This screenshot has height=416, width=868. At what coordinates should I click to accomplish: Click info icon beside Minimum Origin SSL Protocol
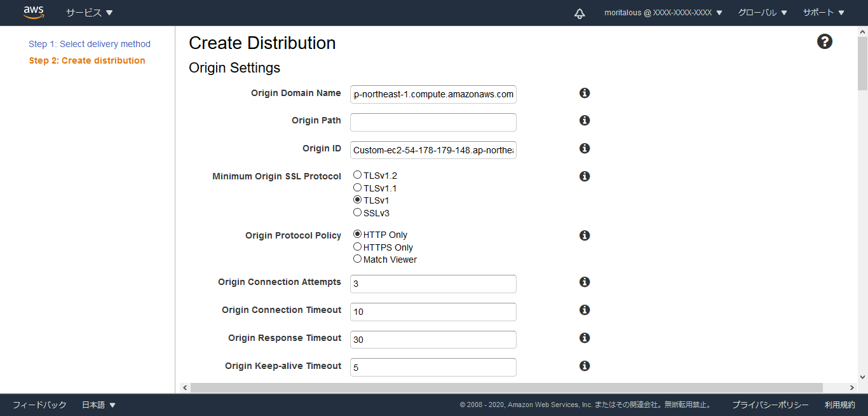(585, 176)
